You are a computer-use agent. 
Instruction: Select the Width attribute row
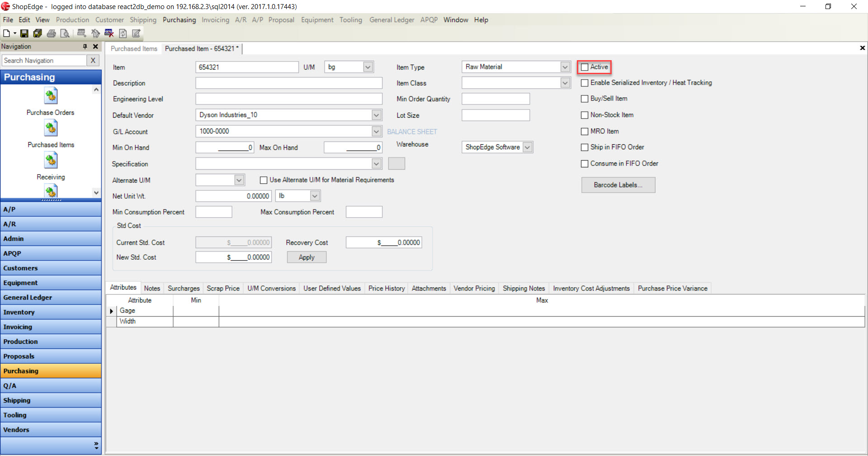486,321
